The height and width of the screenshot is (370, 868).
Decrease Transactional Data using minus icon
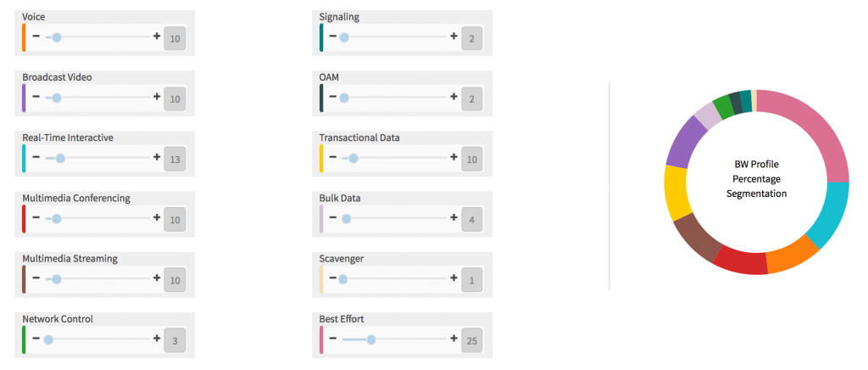pos(332,158)
